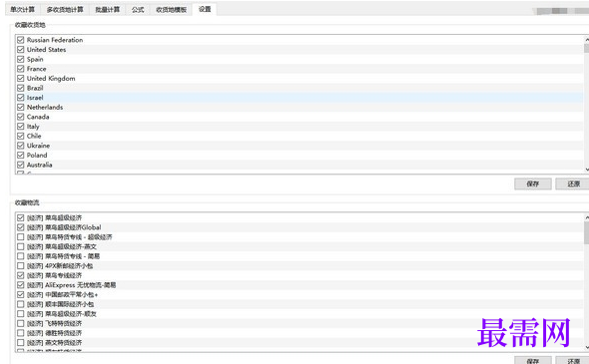Toggle the 菜鸟超级经济Global checkbox

coord(21,227)
